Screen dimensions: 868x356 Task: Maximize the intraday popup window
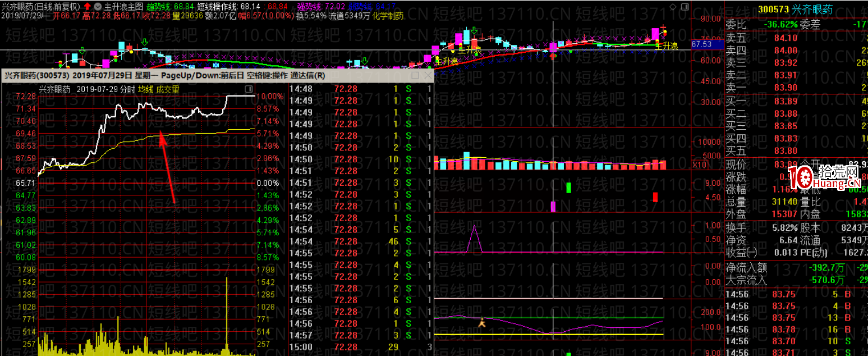coord(415,75)
